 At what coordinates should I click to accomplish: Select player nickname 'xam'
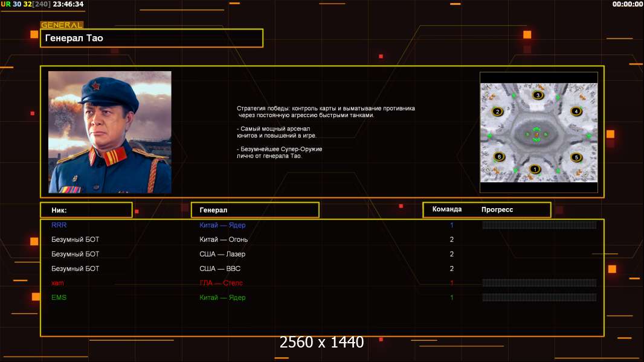point(57,283)
